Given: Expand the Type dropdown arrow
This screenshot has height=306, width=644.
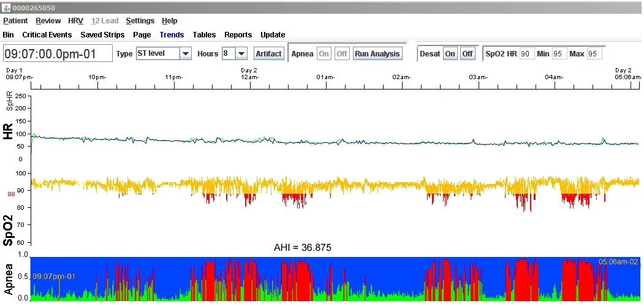Looking at the screenshot, I should coord(186,53).
